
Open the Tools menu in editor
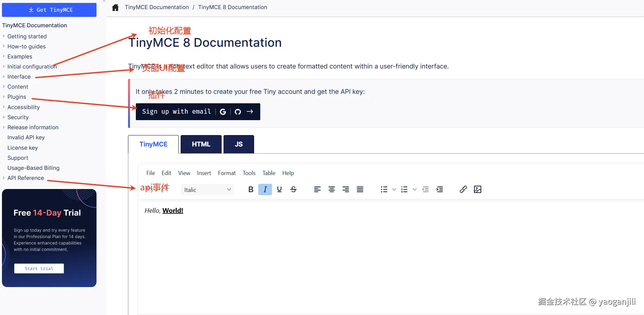click(249, 173)
